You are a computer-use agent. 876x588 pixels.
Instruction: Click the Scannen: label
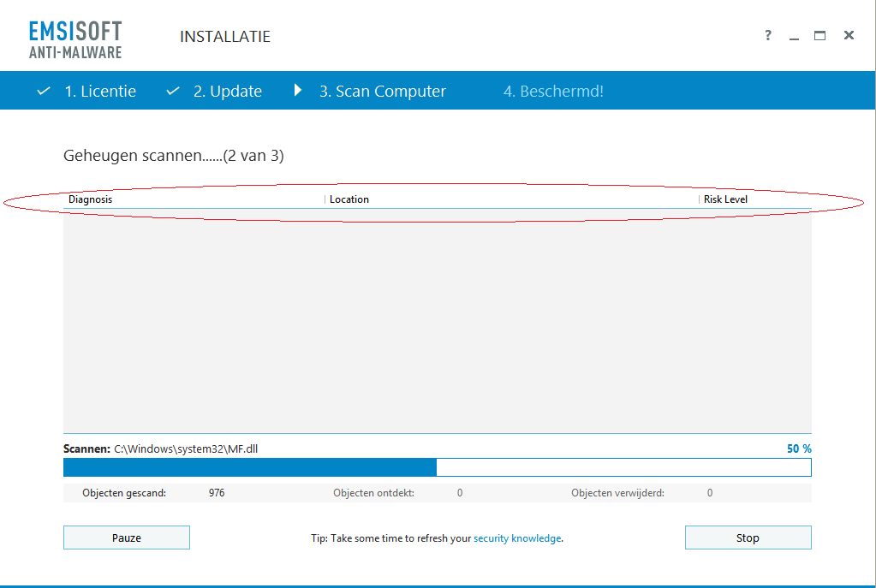click(86, 448)
